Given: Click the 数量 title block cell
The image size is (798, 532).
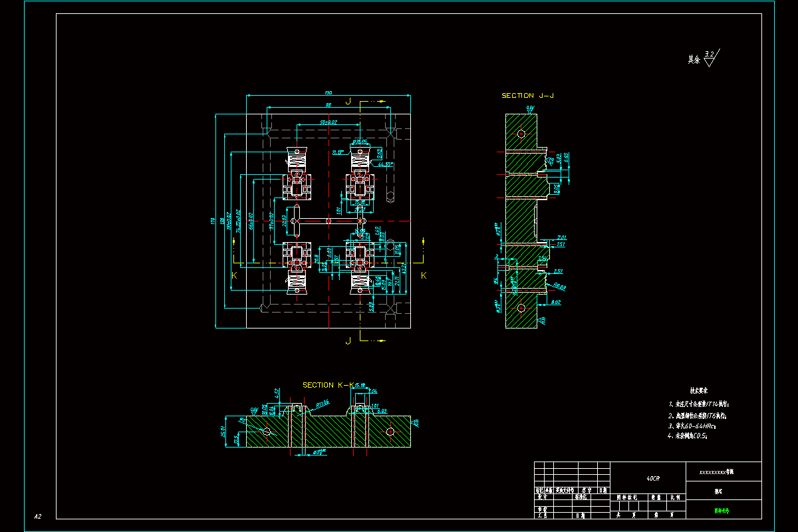Looking at the screenshot, I should 656,497.
